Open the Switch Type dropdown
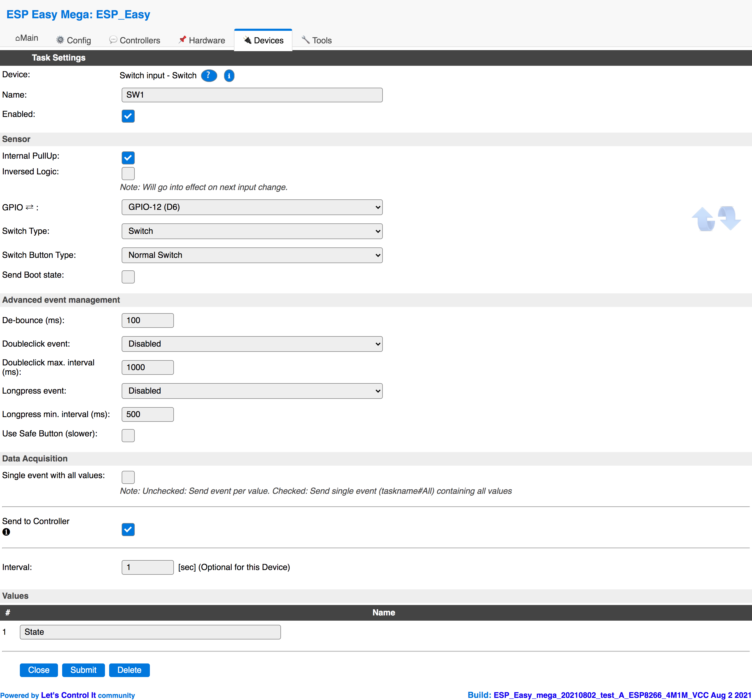The height and width of the screenshot is (700, 752). [252, 231]
